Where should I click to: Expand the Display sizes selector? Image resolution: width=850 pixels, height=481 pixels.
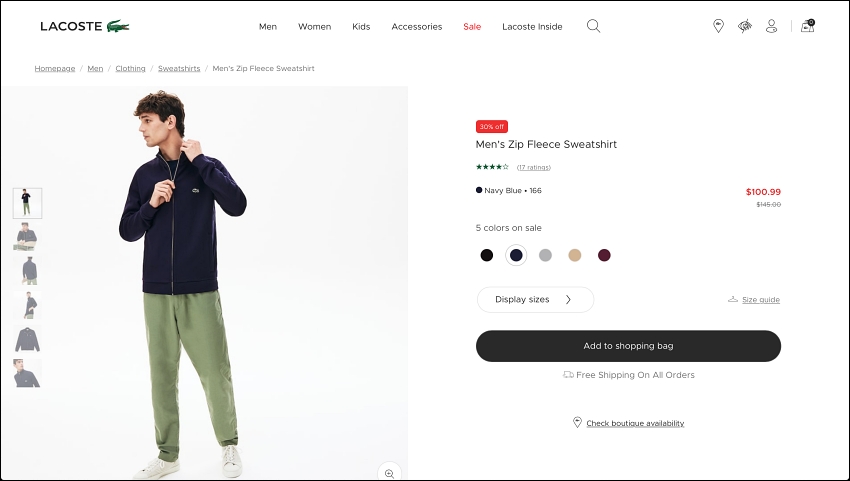536,299
